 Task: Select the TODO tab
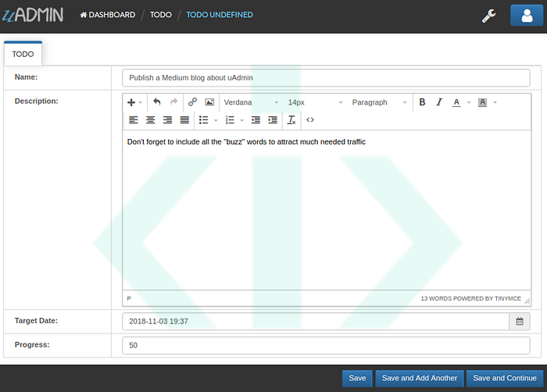point(23,55)
